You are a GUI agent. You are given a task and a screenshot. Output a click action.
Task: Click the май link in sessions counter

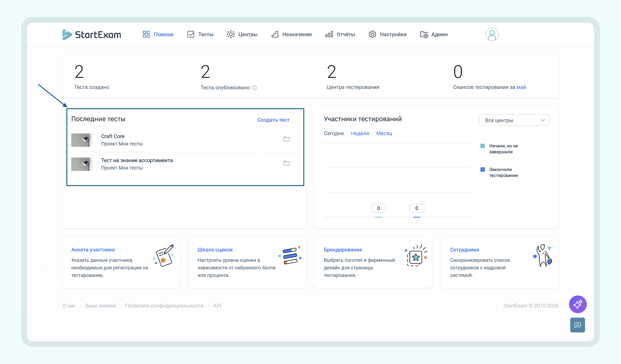[521, 87]
